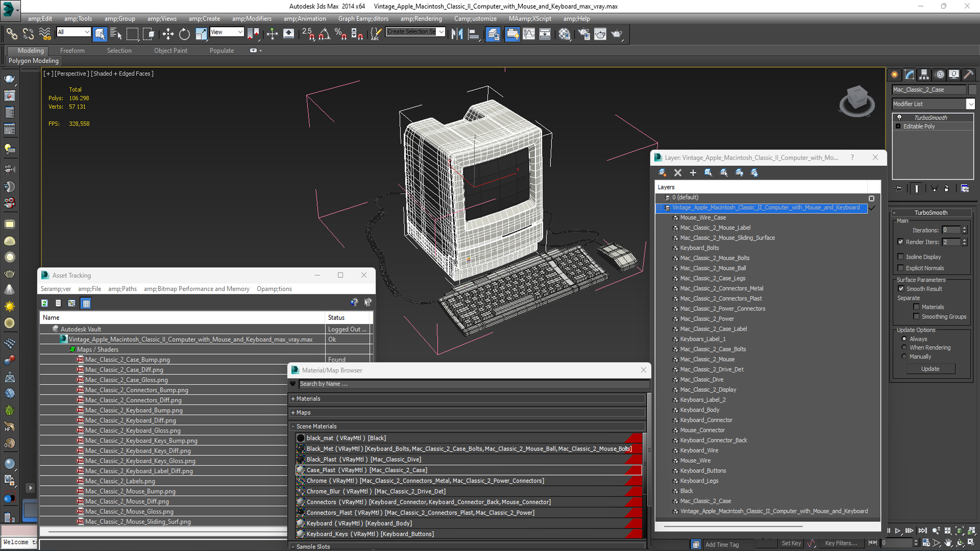Open the Material Editor icon
Viewport: 980px width, 551px height.
pyautogui.click(x=565, y=34)
